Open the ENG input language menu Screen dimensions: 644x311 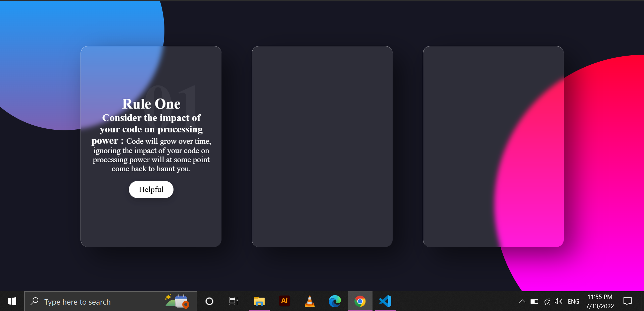pyautogui.click(x=573, y=302)
